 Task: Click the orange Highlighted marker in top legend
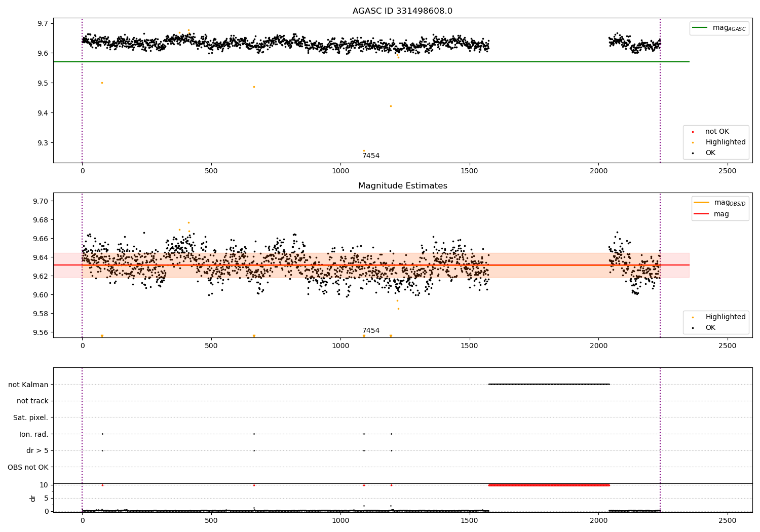point(693,142)
